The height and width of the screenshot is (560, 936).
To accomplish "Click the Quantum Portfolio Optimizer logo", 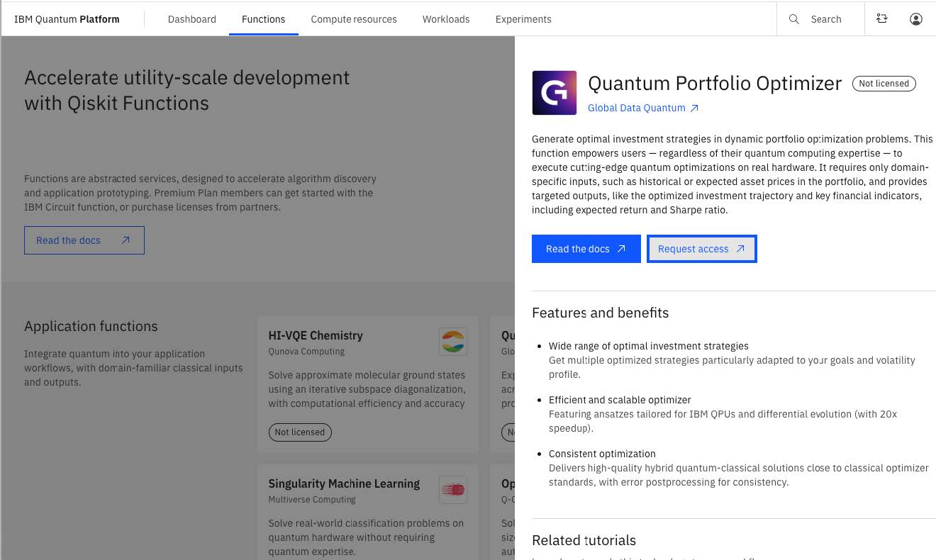I will pyautogui.click(x=555, y=93).
